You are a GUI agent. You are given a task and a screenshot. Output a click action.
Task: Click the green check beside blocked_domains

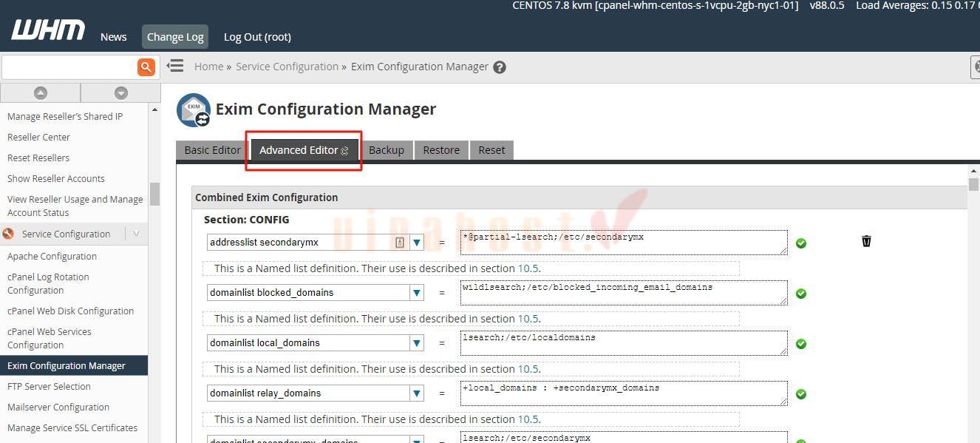tap(801, 294)
